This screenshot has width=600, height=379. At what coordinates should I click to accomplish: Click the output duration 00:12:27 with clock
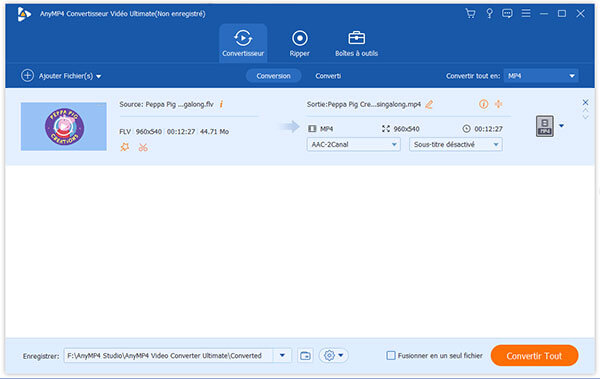483,129
